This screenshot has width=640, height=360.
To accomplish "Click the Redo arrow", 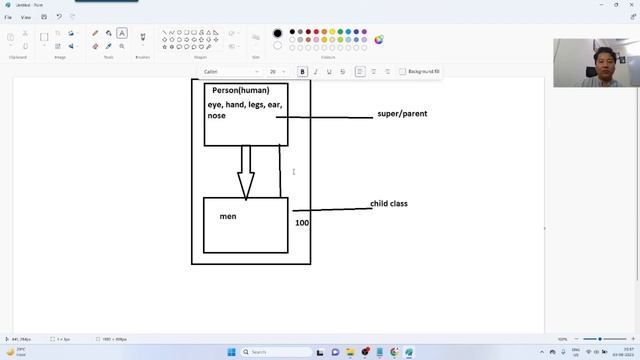I will click(73, 17).
